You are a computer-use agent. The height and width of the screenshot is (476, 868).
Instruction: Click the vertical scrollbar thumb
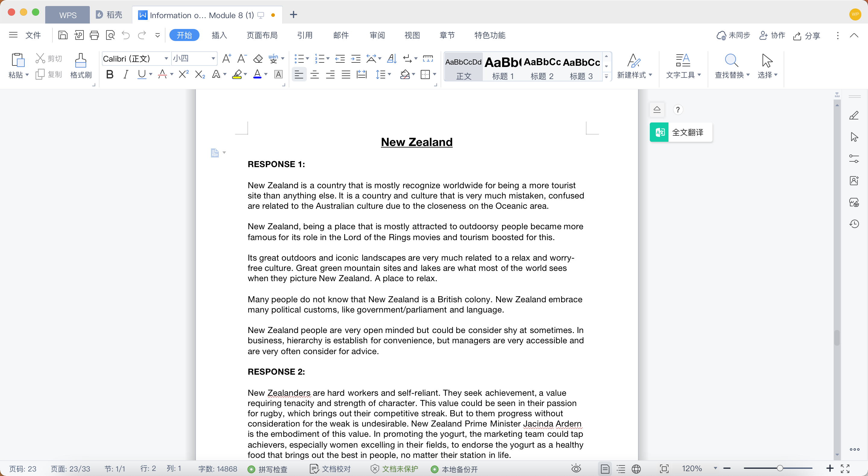pos(837,338)
